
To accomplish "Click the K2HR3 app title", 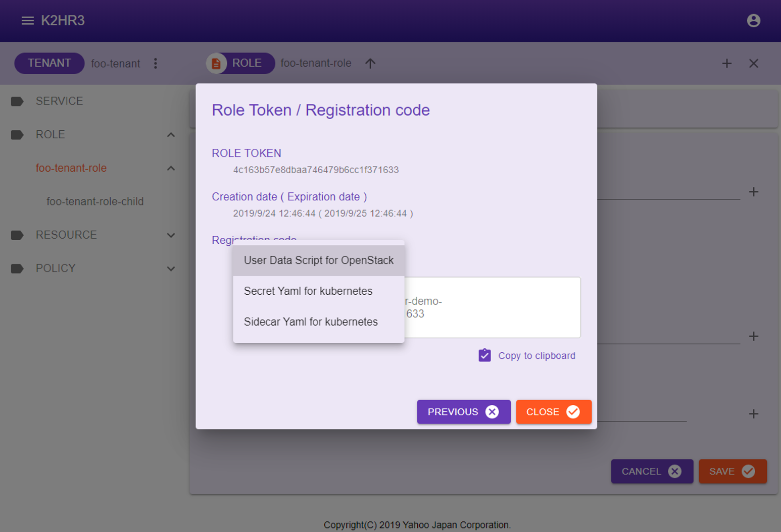I will (x=63, y=21).
